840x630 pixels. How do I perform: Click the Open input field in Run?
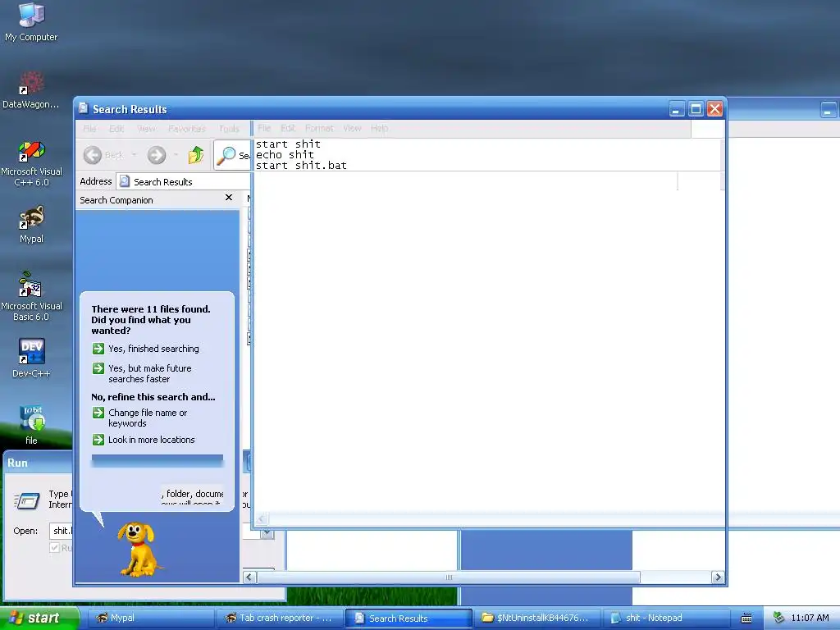pos(61,531)
